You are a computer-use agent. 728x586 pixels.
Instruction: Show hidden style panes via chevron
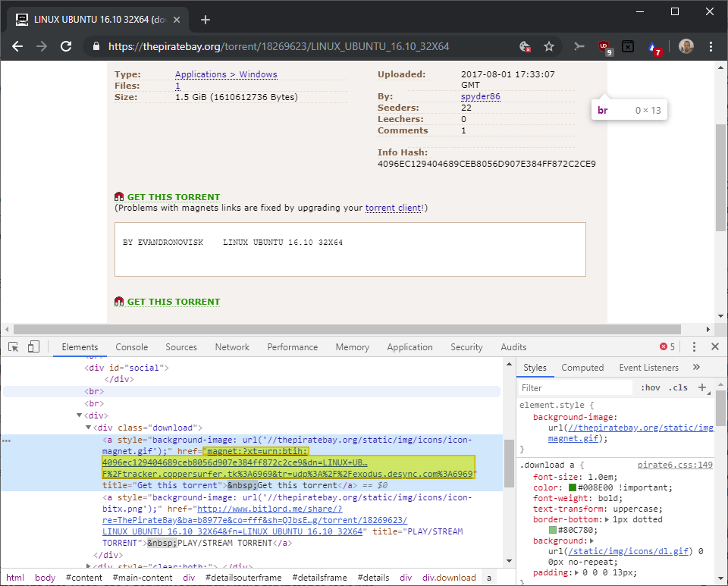click(x=697, y=367)
